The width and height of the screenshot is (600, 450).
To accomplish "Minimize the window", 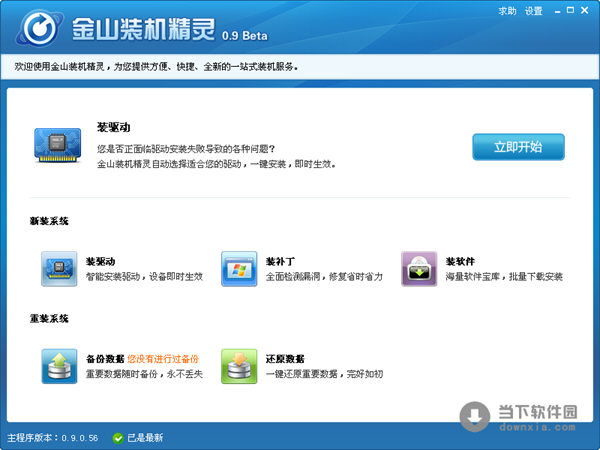I will (x=558, y=11).
